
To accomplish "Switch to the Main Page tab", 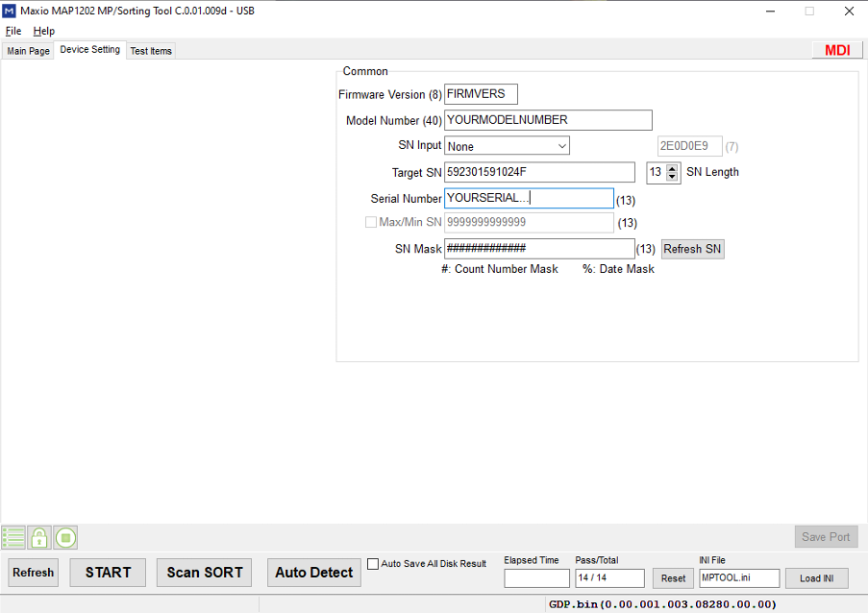I will click(28, 51).
